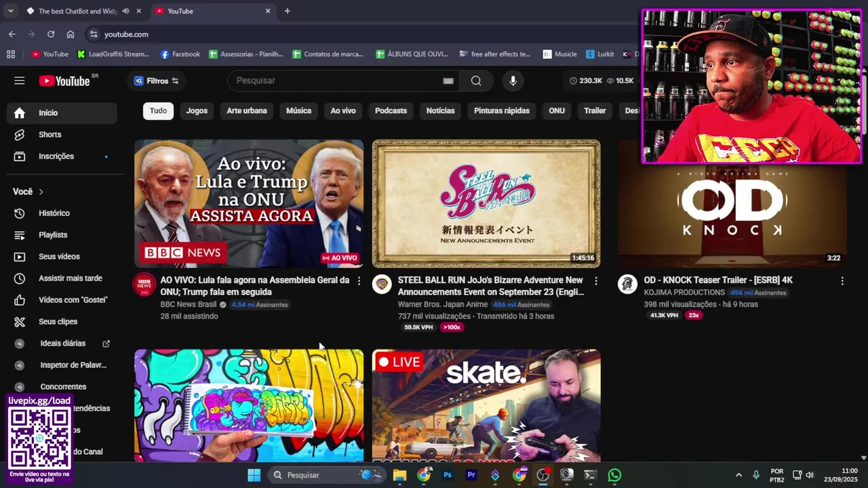Click the page vertical scrollbar

(863, 264)
